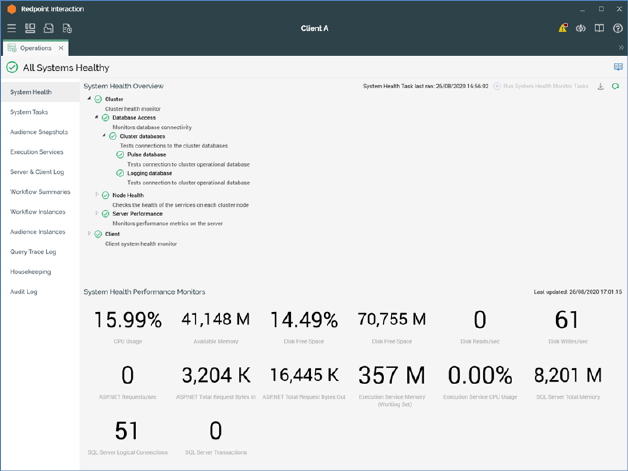This screenshot has height=471, width=628.
Task: Click Run System Health Monitor Tasks button
Action: tap(540, 87)
